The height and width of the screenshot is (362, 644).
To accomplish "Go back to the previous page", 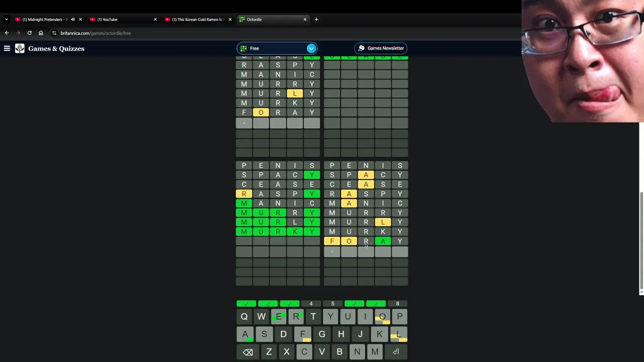I will coord(7,33).
